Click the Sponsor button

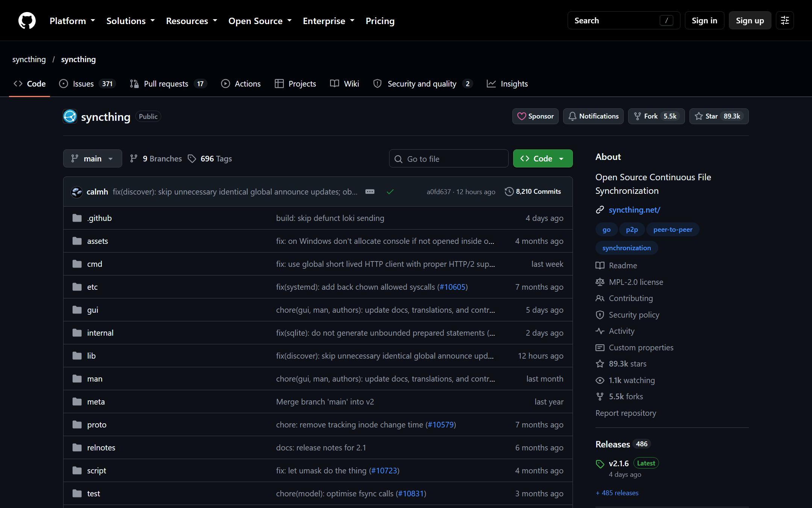pos(535,116)
